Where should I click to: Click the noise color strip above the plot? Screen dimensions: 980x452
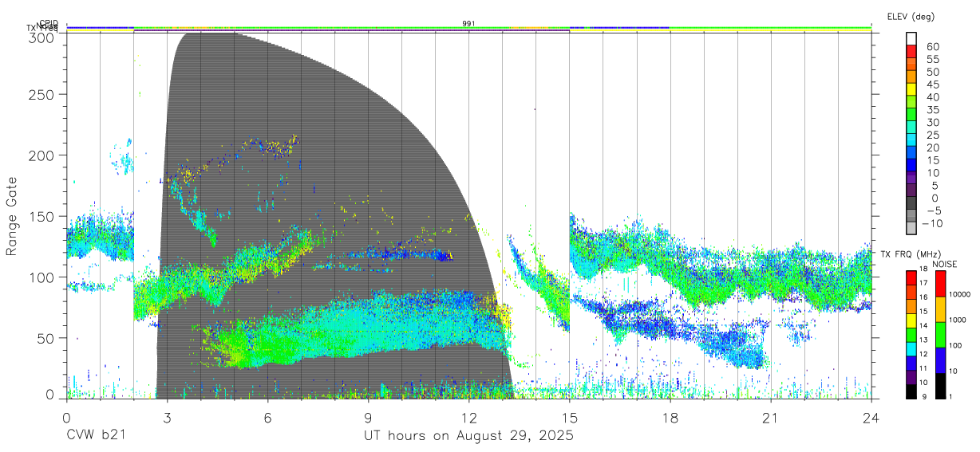pyautogui.click(x=468, y=28)
